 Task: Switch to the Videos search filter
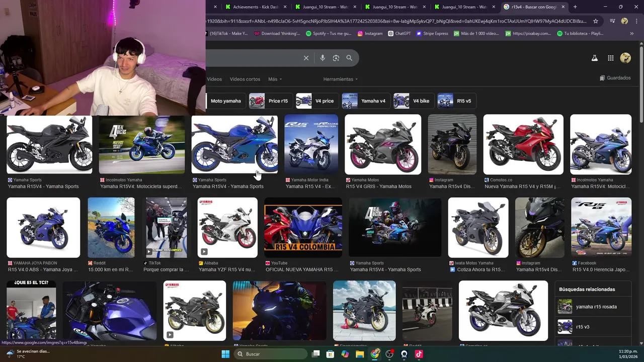pos(214,79)
